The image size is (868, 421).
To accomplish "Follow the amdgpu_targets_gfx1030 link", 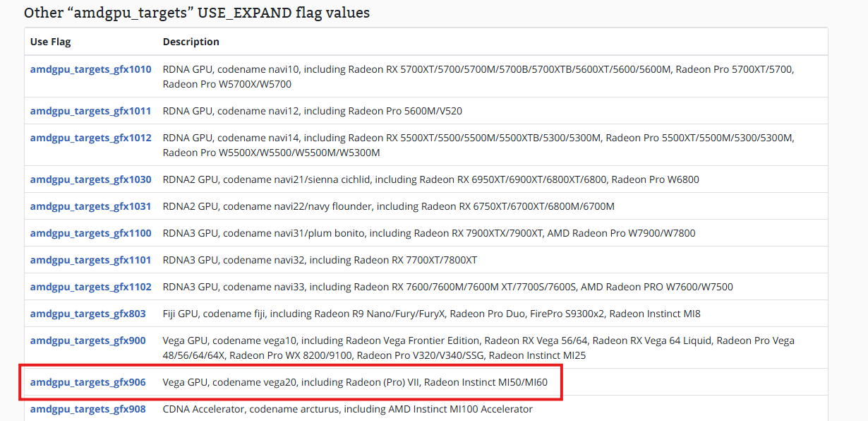I will click(x=90, y=179).
